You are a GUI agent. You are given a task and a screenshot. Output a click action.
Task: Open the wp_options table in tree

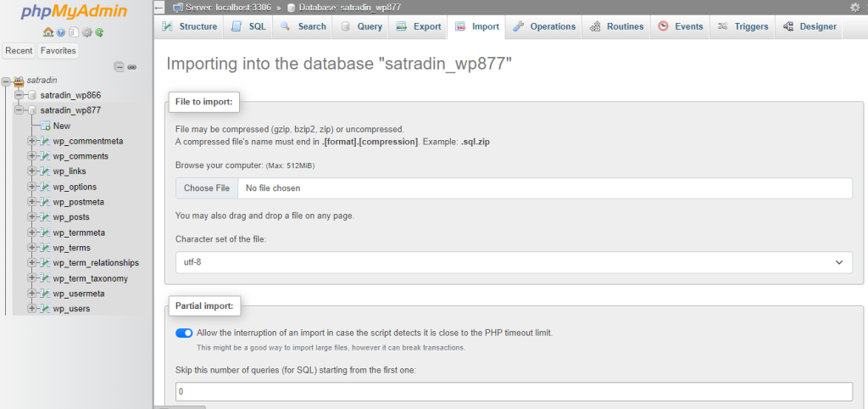pos(75,187)
